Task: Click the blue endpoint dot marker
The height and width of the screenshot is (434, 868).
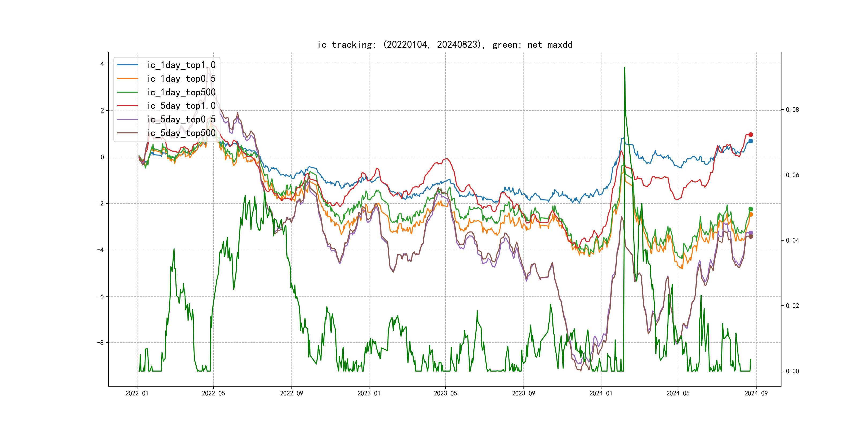Action: [751, 141]
